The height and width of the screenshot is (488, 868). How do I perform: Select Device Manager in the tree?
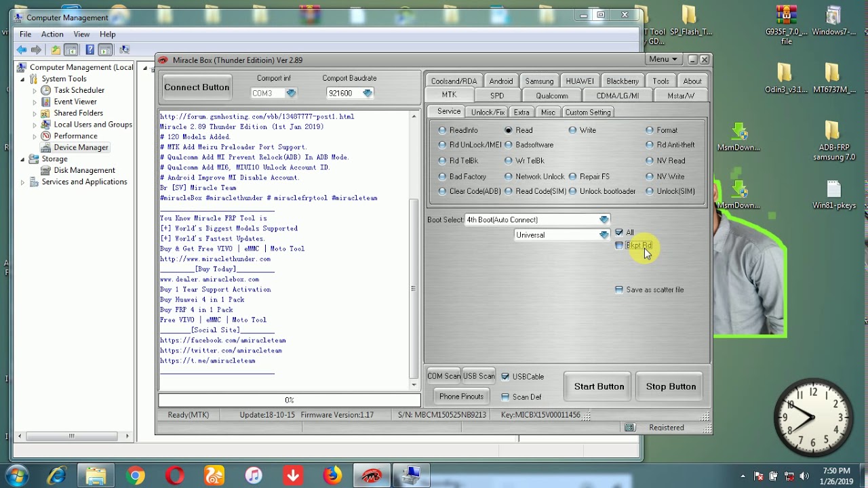pyautogui.click(x=81, y=147)
